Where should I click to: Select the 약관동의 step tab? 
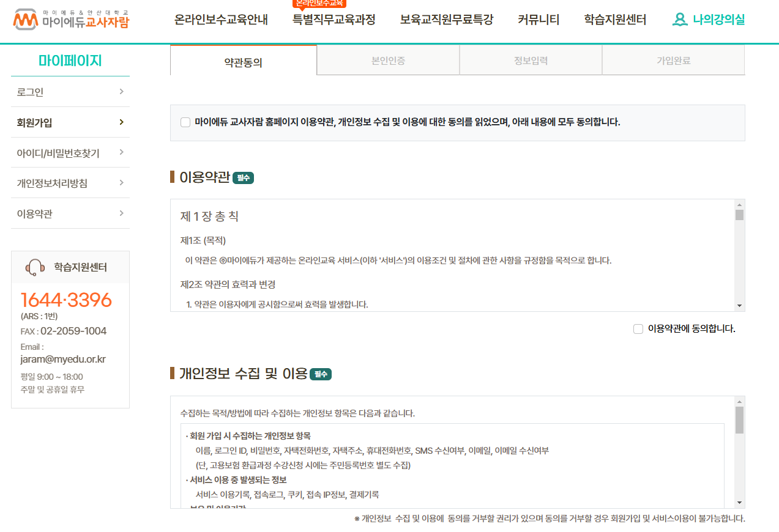[x=244, y=61]
